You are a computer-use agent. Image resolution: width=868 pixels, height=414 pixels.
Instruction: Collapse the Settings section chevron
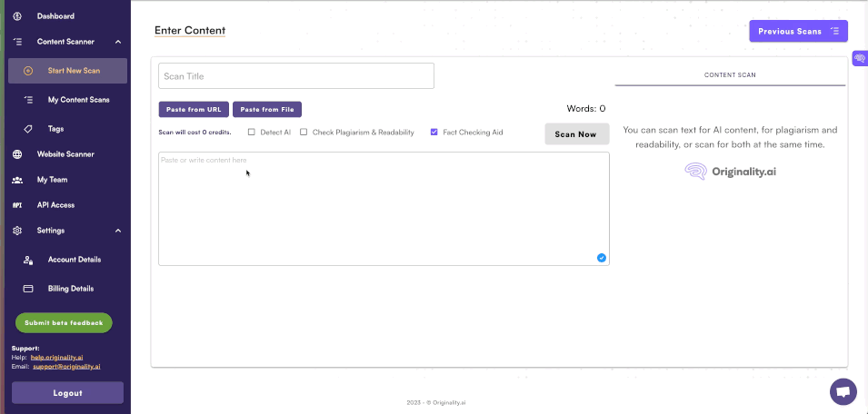pos(118,231)
